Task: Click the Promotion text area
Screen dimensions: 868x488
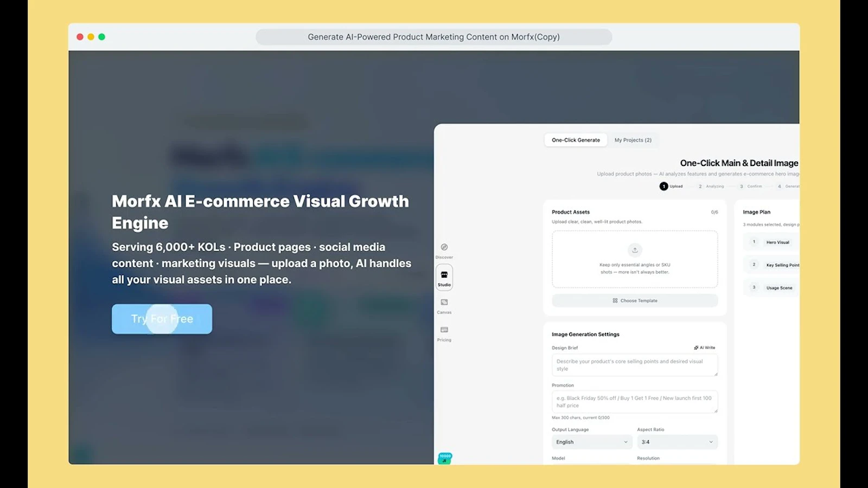Action: (x=635, y=402)
